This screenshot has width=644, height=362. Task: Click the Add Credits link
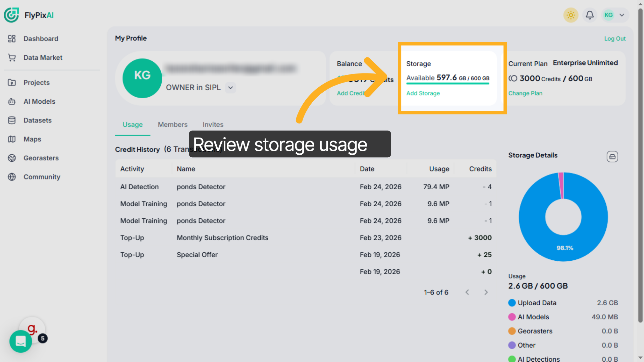click(x=352, y=93)
